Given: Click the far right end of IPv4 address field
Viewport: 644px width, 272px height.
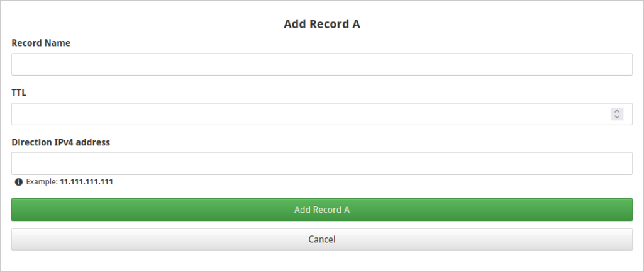Looking at the screenshot, I should pos(625,163).
